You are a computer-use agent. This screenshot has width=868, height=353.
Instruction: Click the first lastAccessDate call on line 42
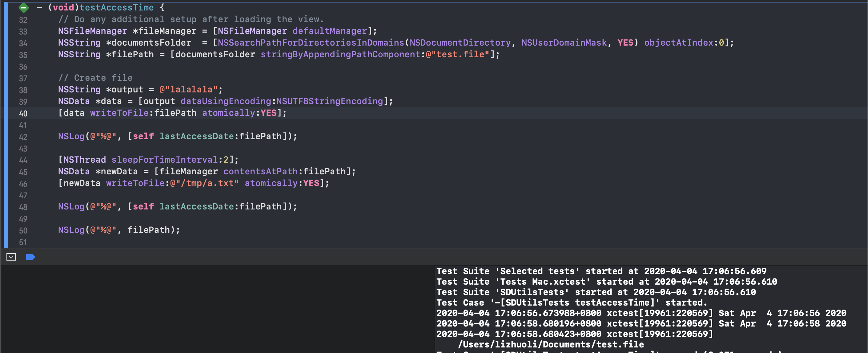click(196, 136)
